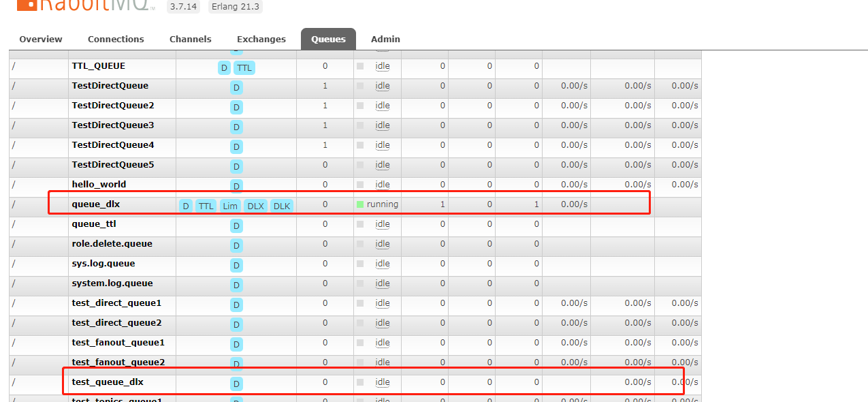
Task: Click the D badge on sys.log.queue row
Action: coord(236,266)
